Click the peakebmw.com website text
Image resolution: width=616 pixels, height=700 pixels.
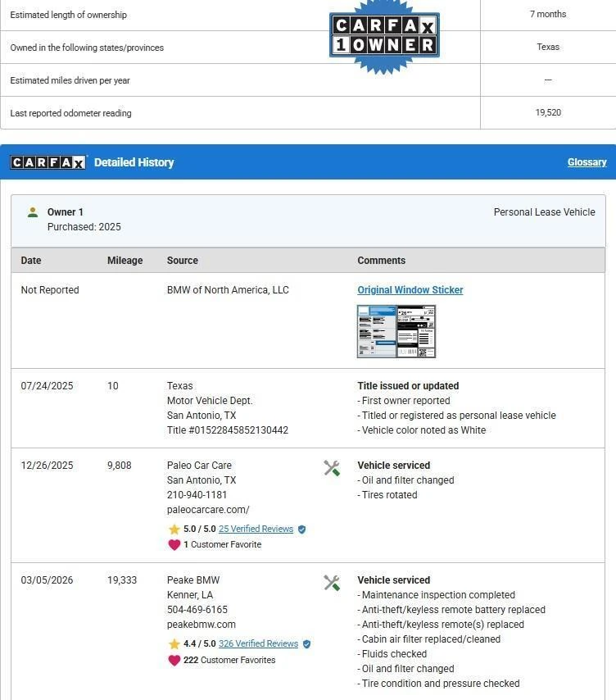click(x=202, y=624)
